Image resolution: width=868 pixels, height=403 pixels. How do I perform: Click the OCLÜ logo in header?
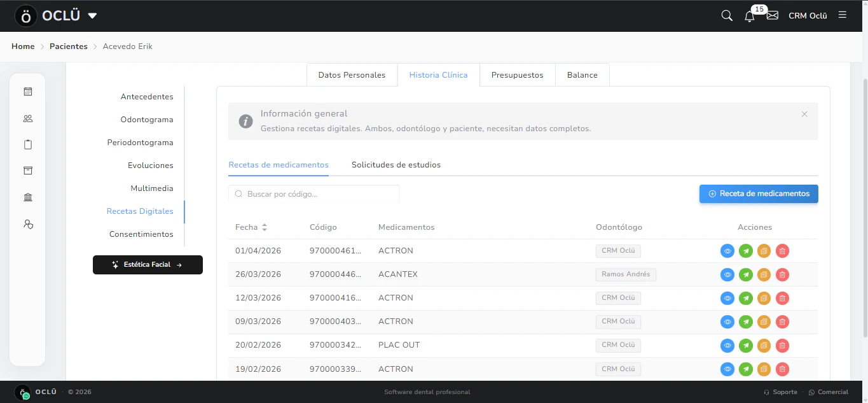47,16
